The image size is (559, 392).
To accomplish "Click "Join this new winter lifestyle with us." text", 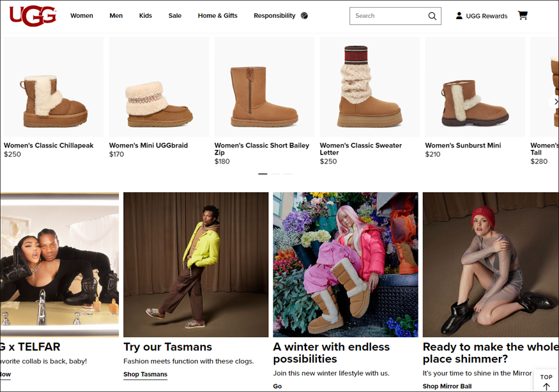I will (331, 373).
